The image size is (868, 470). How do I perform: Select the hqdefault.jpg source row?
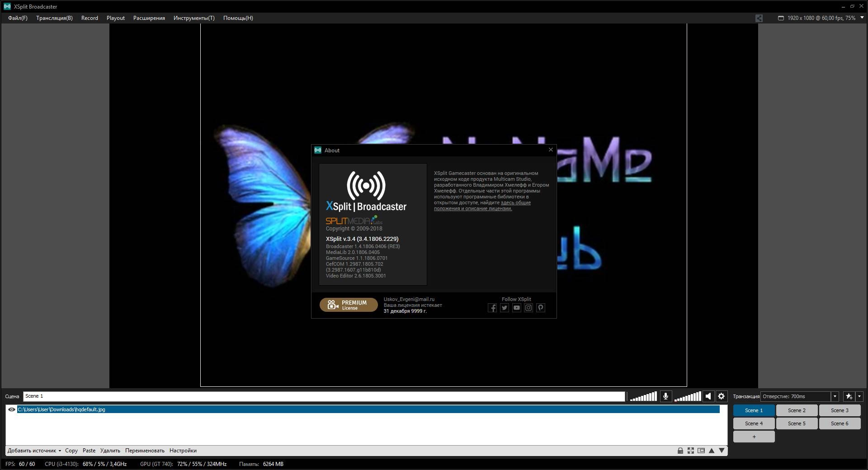click(x=368, y=409)
